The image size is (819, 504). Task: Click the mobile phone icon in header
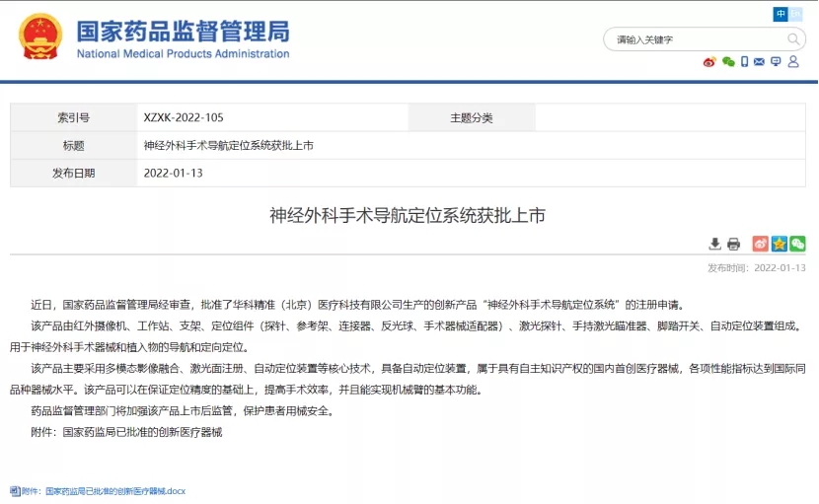744,62
